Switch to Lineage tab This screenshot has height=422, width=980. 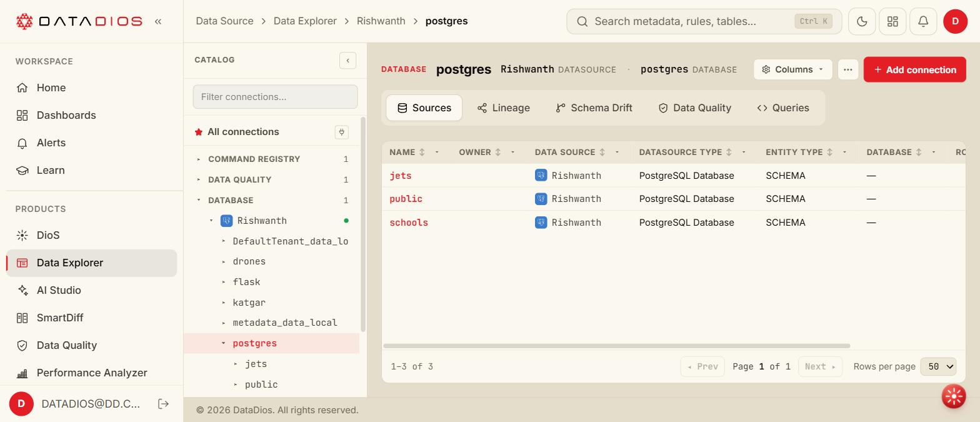(x=503, y=108)
